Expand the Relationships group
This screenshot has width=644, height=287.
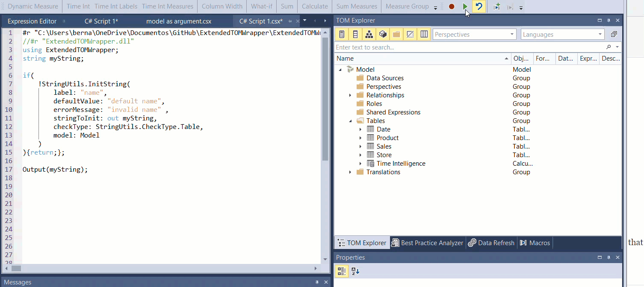(x=350, y=95)
